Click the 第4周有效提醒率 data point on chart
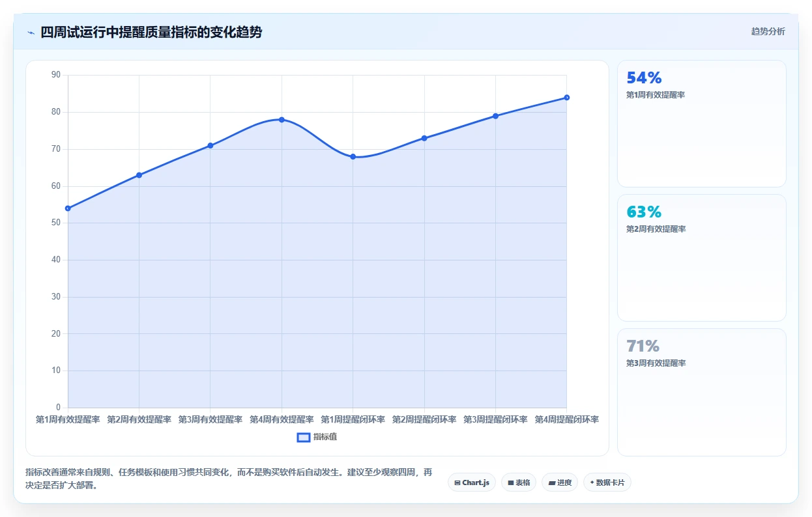 282,120
